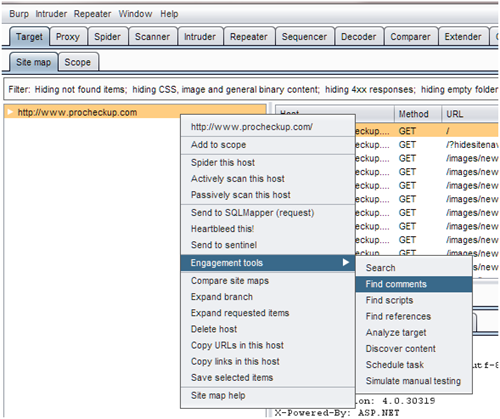
Task: Open the Intruder menu in menu bar
Action: click(x=51, y=14)
